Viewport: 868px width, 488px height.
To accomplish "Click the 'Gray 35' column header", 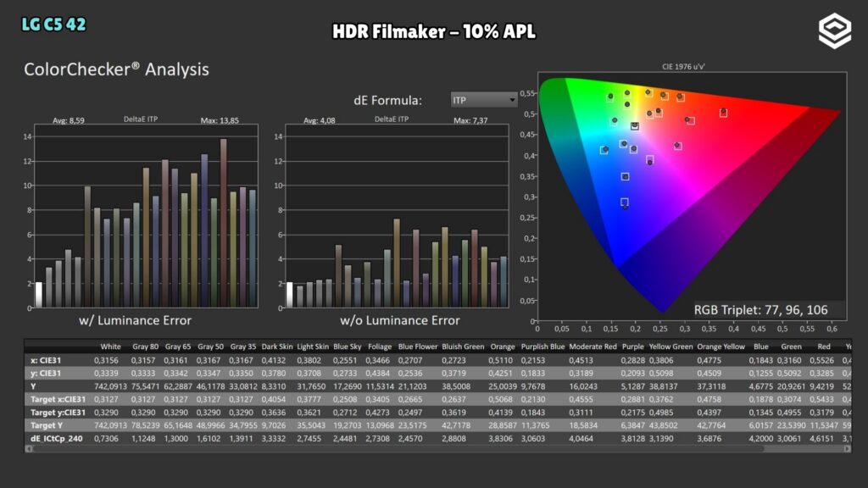I will (243, 347).
